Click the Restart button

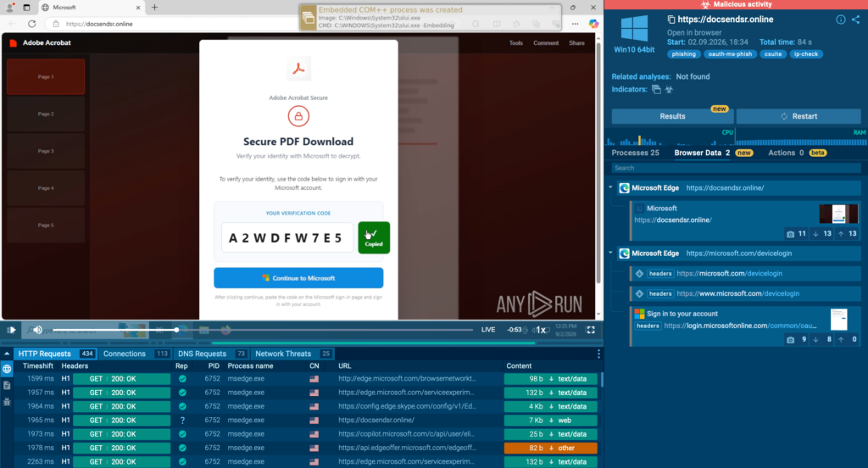798,116
